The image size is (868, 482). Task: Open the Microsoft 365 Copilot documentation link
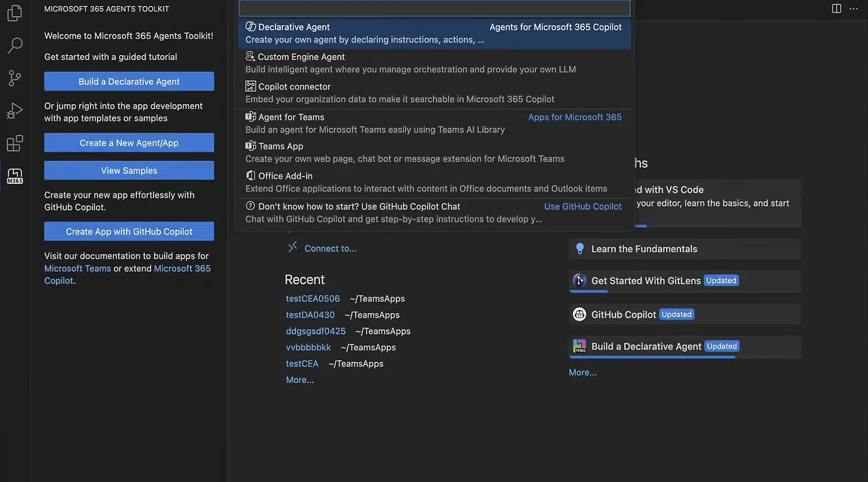pyautogui.click(x=127, y=274)
